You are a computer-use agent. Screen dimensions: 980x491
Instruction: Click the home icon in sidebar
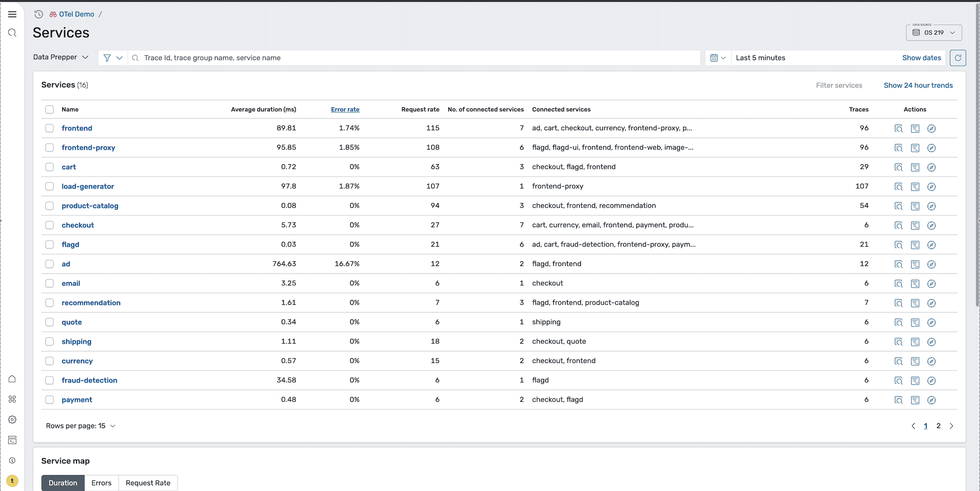[x=12, y=379]
